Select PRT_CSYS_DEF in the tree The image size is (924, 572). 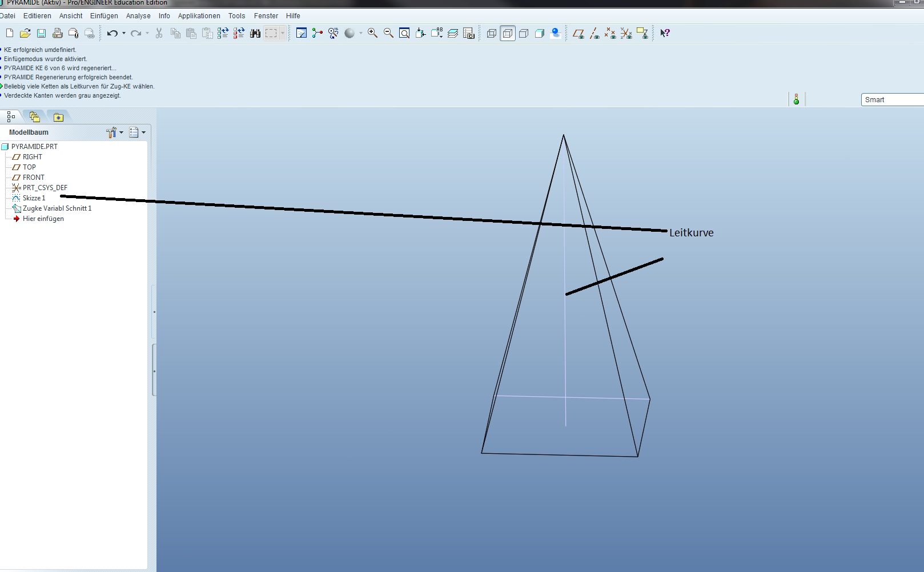point(40,188)
